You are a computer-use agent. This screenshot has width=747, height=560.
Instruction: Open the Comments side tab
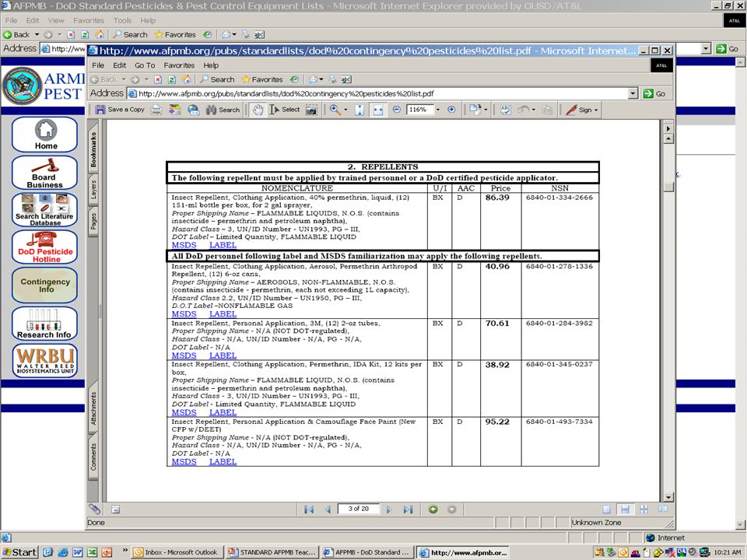93,457
